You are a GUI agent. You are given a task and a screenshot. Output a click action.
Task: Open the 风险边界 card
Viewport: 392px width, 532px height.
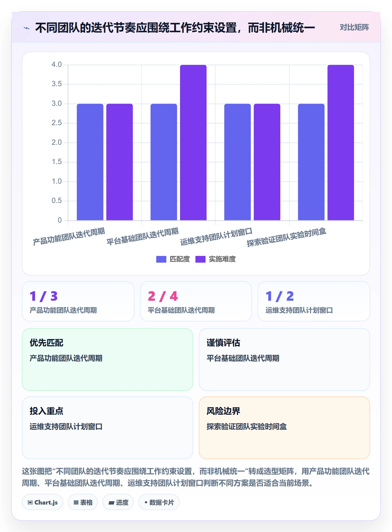tap(284, 428)
